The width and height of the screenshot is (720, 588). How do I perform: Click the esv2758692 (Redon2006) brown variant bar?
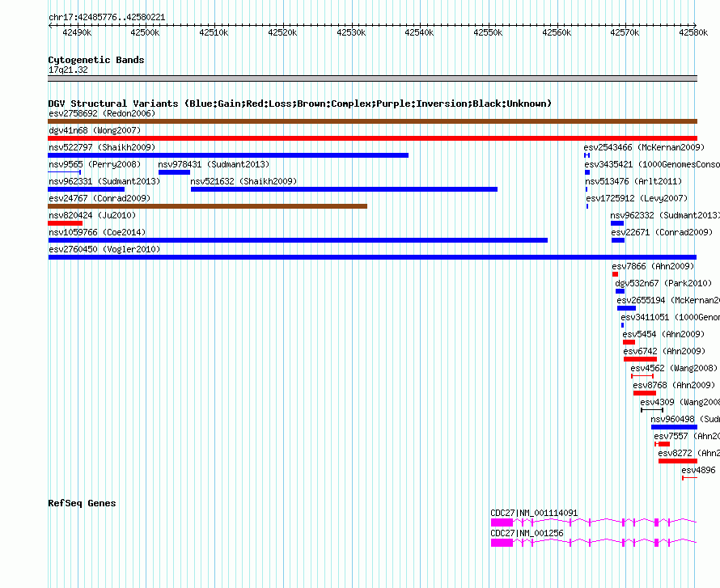point(372,121)
